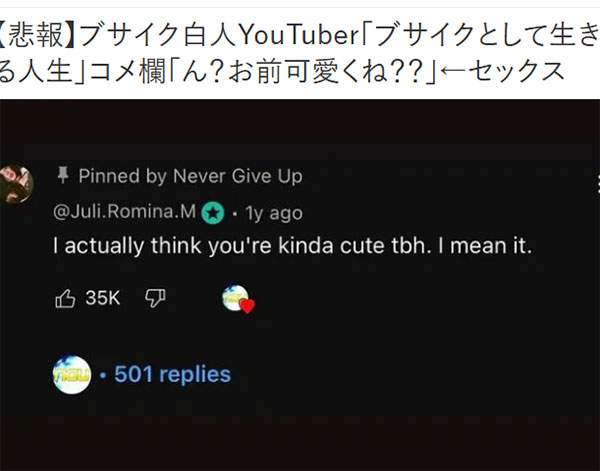This screenshot has height=471, width=600.
Task: Click the thumbs up like icon
Action: pyautogui.click(x=66, y=298)
